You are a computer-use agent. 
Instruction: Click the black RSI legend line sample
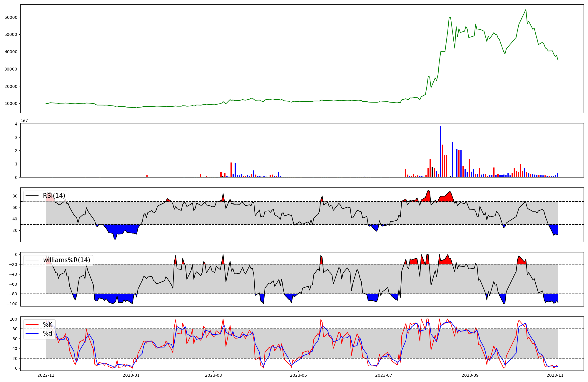point(32,196)
